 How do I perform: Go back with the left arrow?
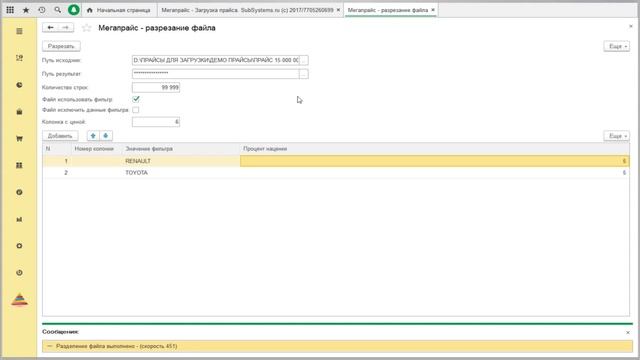click(x=50, y=27)
